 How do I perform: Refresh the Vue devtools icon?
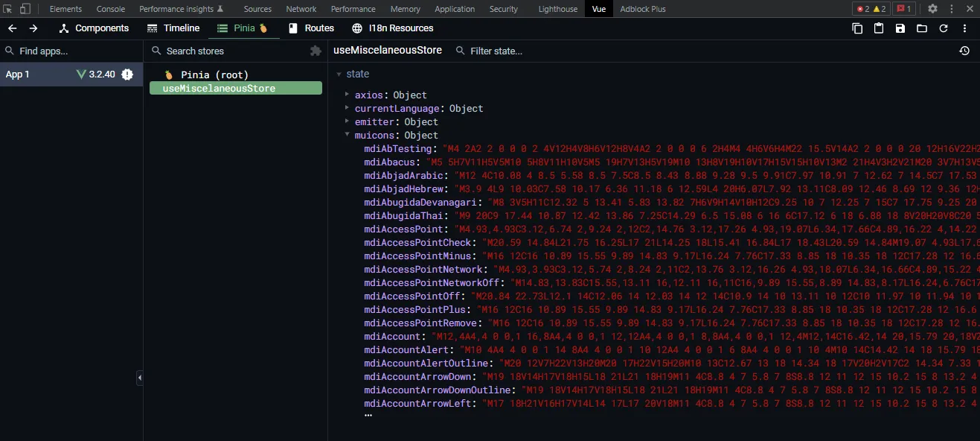coord(944,28)
